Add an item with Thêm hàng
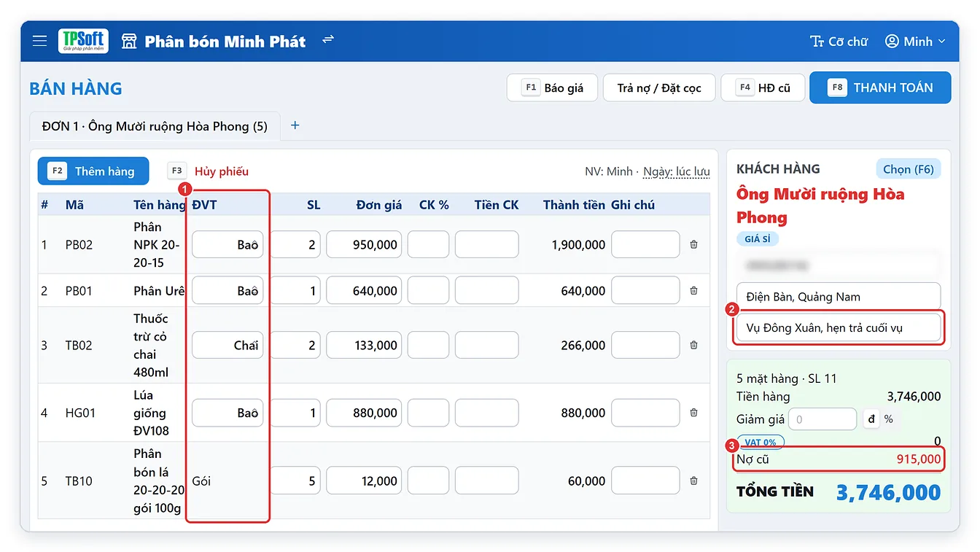The width and height of the screenshot is (980, 552). [93, 171]
